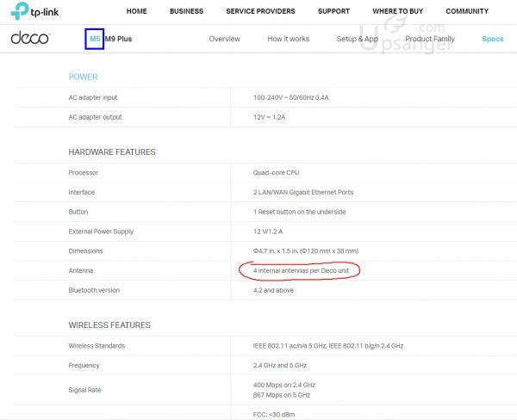Click the 'AC adapter output' label
The height and width of the screenshot is (420, 517).
pyautogui.click(x=96, y=117)
